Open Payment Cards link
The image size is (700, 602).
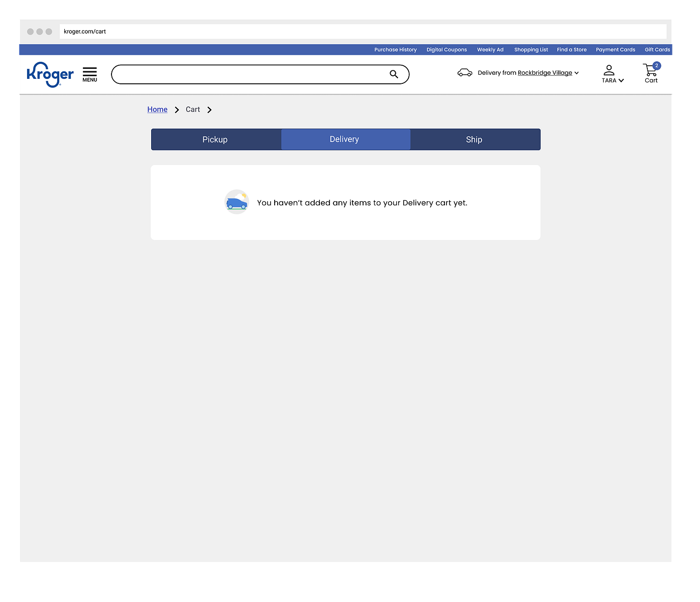click(615, 50)
